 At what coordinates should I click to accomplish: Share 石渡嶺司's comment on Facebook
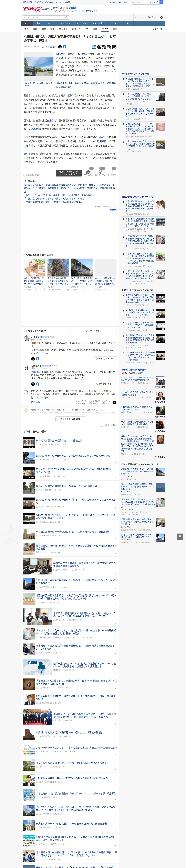[38, 359]
